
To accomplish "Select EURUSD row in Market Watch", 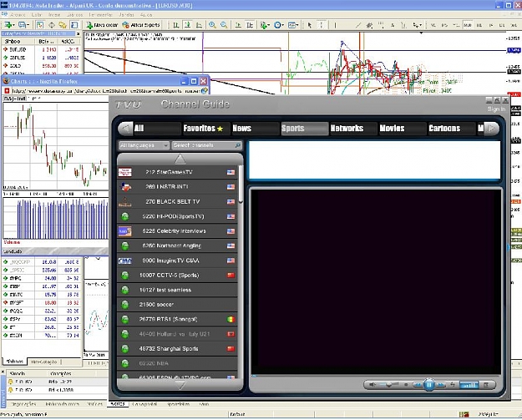I will coord(42,49).
